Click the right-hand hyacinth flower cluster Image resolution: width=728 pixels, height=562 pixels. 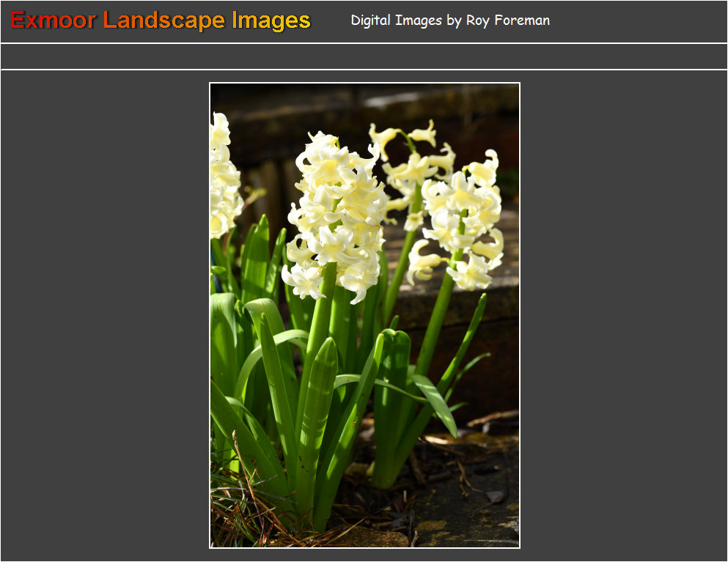pos(462,220)
